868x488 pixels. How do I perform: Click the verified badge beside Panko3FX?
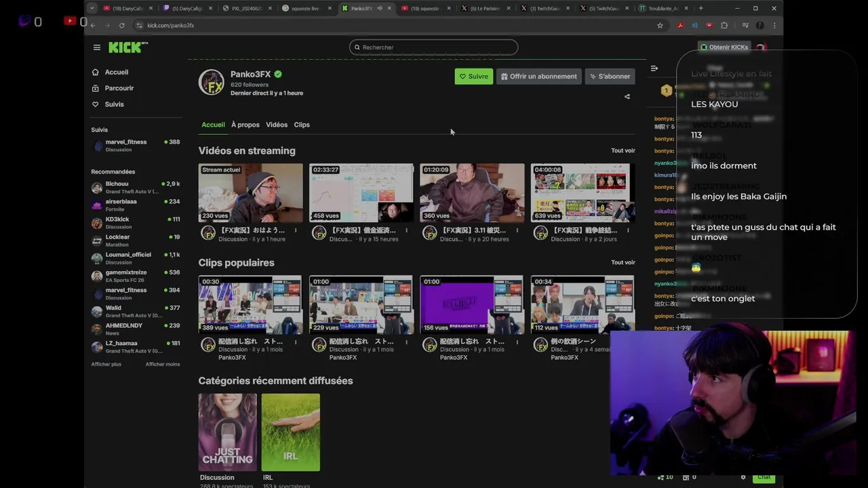coord(278,75)
